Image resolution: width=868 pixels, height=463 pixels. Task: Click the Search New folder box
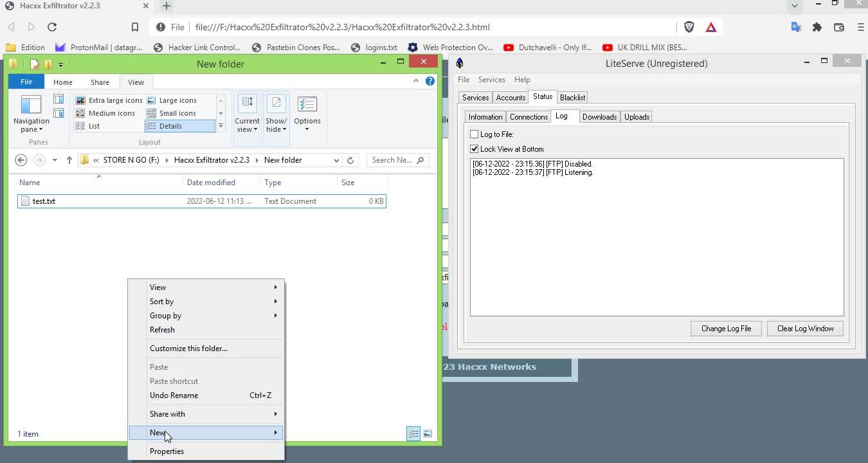[x=397, y=160]
